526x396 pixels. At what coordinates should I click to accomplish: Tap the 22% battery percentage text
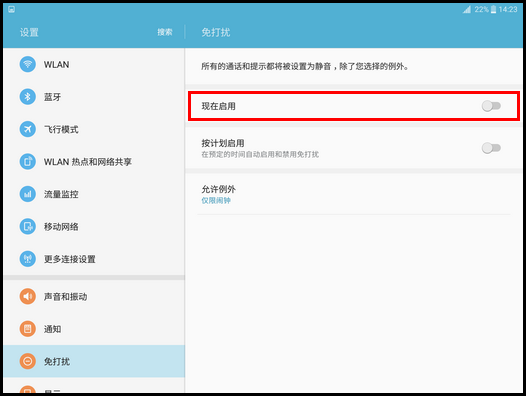481,9
